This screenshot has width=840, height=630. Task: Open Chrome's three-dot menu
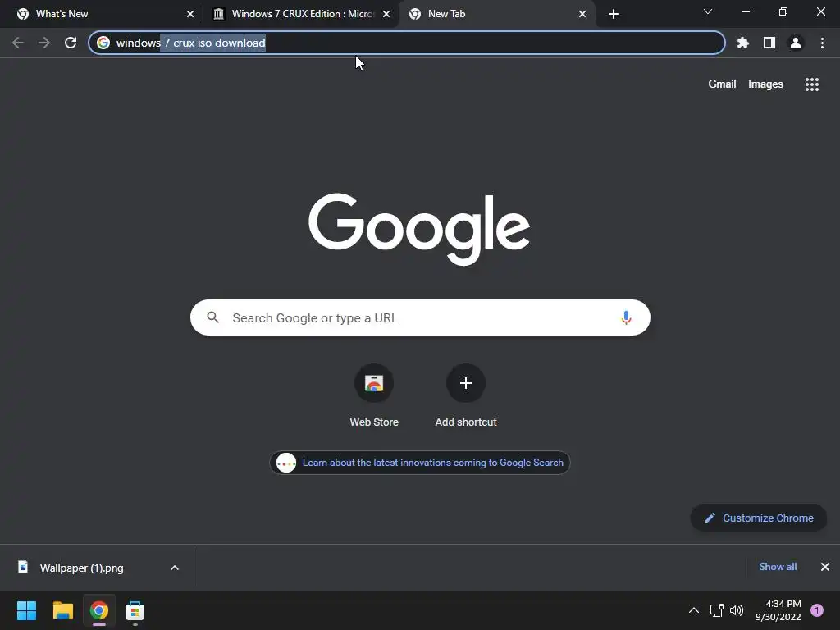coord(822,43)
